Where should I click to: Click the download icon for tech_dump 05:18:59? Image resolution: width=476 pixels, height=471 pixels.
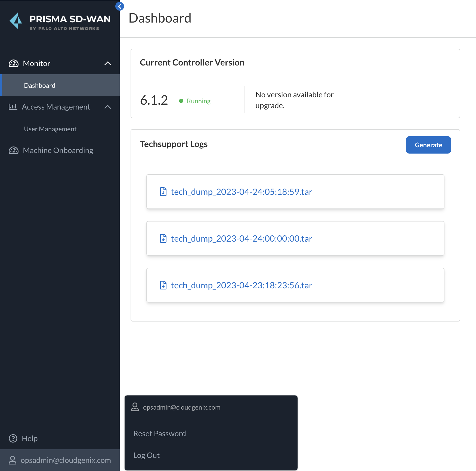coord(163,192)
